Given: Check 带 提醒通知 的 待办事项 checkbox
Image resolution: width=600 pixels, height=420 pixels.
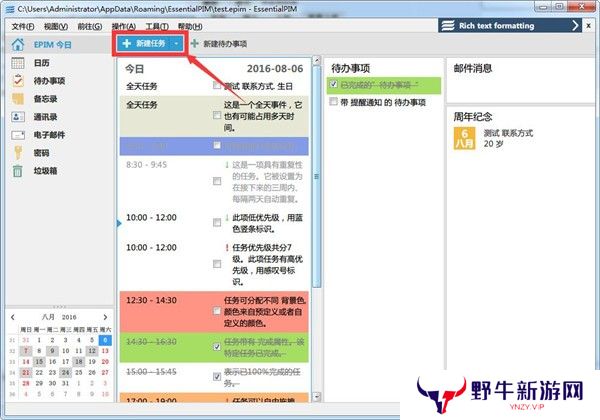Looking at the screenshot, I should point(334,101).
